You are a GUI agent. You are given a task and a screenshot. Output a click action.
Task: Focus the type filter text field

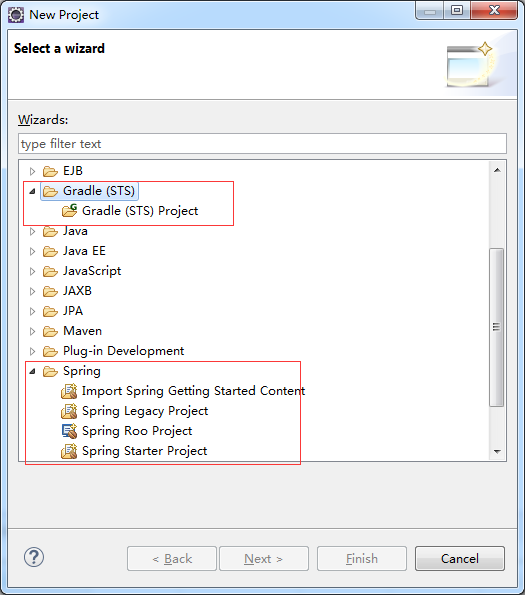coord(262,144)
